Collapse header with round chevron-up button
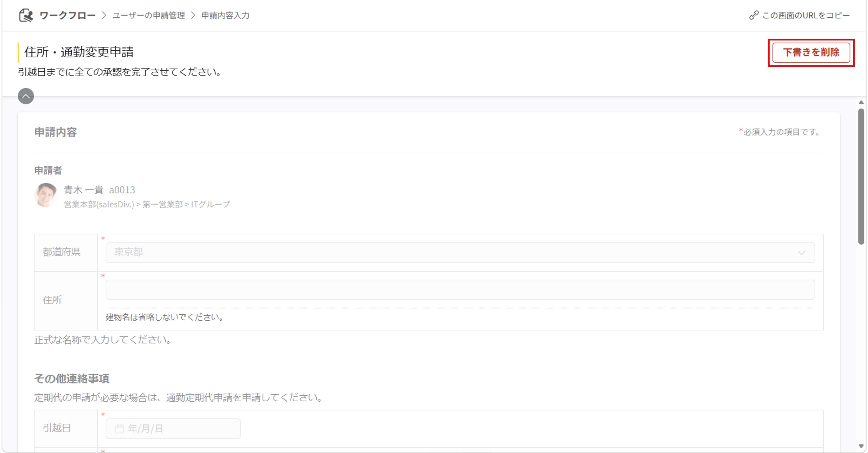 tap(26, 96)
